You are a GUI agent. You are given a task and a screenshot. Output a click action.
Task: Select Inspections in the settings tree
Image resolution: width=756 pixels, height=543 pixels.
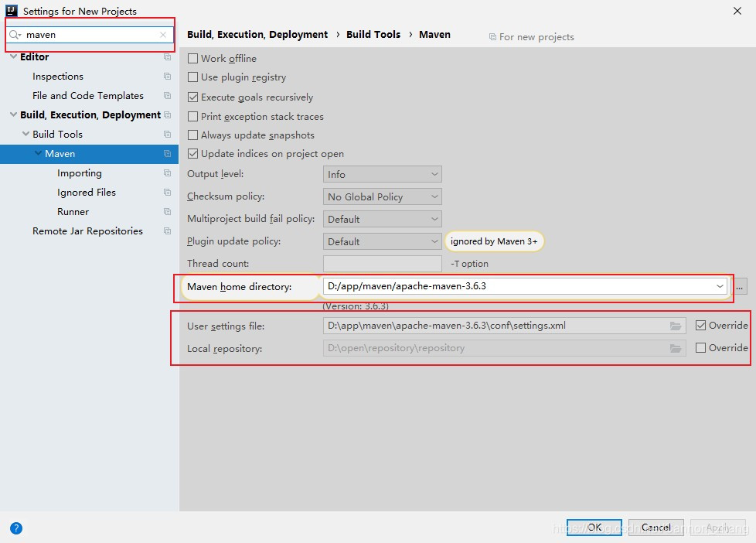tap(58, 77)
